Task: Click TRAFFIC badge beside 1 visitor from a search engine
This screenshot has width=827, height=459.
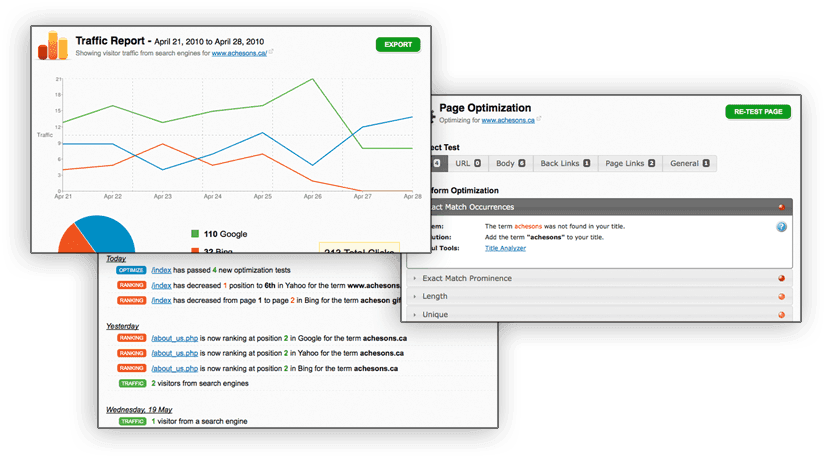Action: [132, 422]
